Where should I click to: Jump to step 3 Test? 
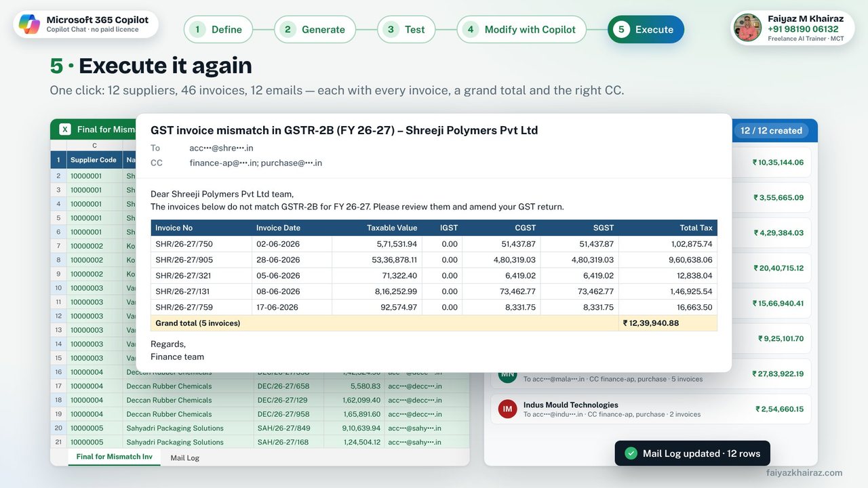[406, 29]
